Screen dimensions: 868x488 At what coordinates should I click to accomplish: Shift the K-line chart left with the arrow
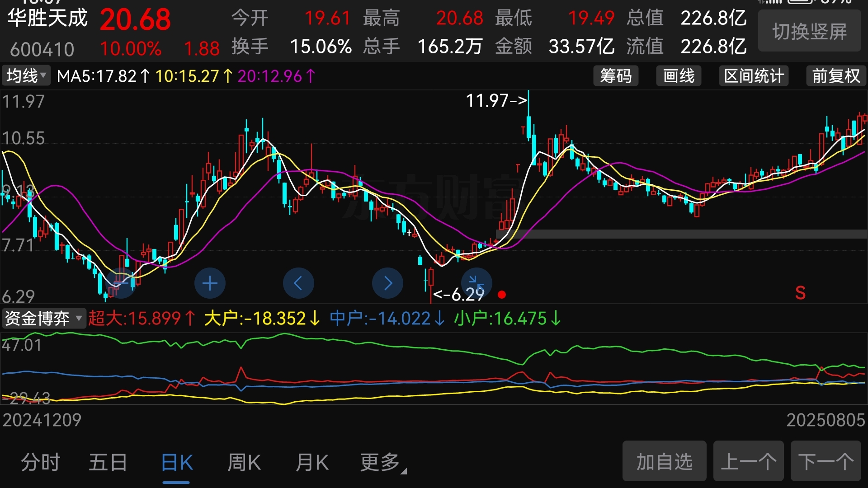coord(298,283)
